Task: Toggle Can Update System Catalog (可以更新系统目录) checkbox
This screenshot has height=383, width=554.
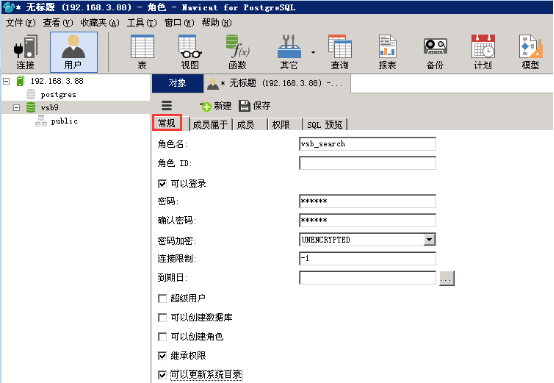Action: (162, 375)
